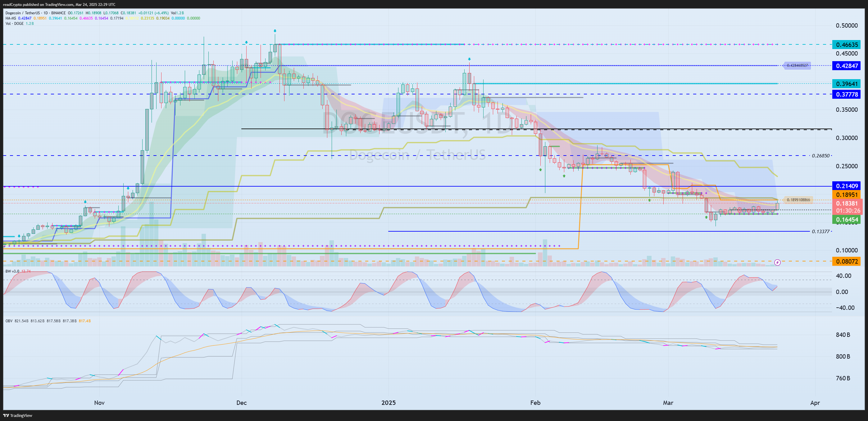Click the 0.37778 blue price label on axis

847,94
